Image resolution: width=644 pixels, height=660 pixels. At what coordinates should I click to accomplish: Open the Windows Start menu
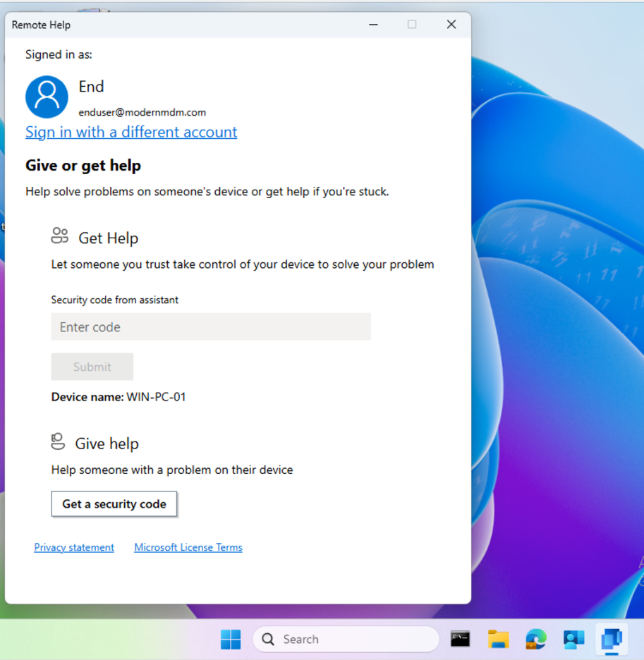coord(231,639)
